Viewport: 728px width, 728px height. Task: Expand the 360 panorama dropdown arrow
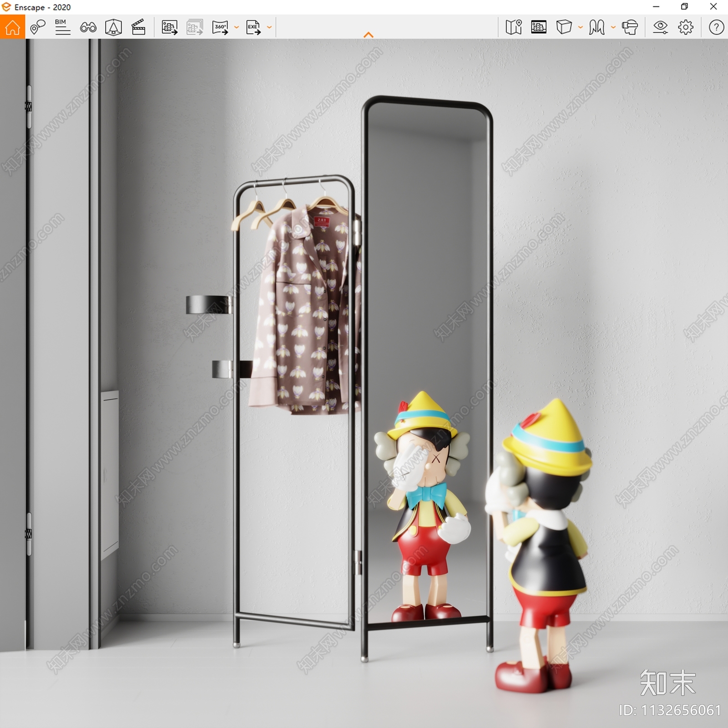click(x=237, y=27)
